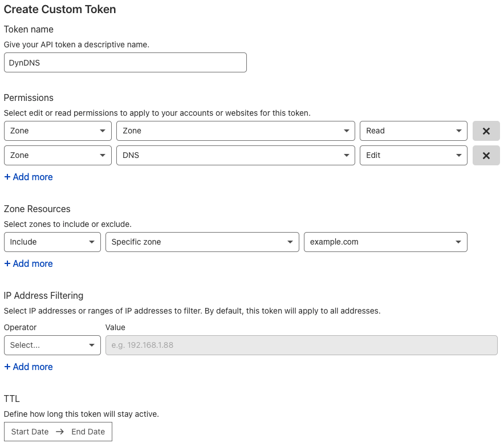The image size is (504, 447).
Task: Click the IP address Value field
Action: point(302,345)
